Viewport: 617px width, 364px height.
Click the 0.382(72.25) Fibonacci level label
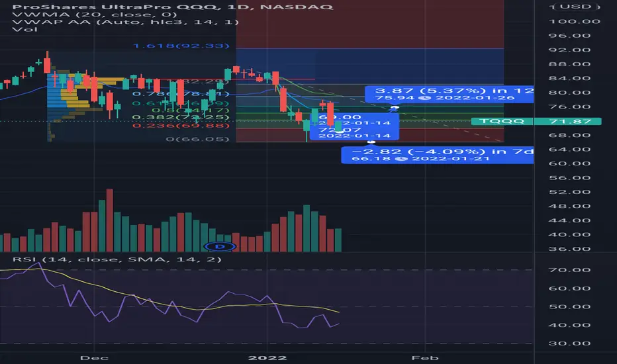pyautogui.click(x=181, y=117)
